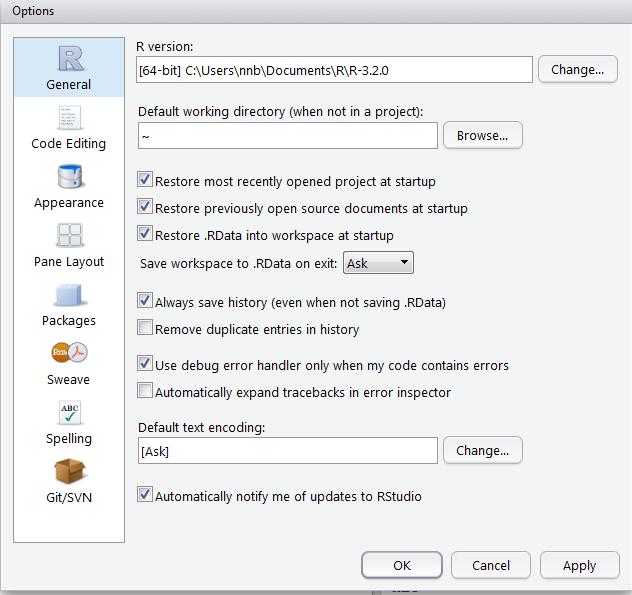This screenshot has height=595, width=632.
Task: Browse for default working directory
Action: click(482, 135)
